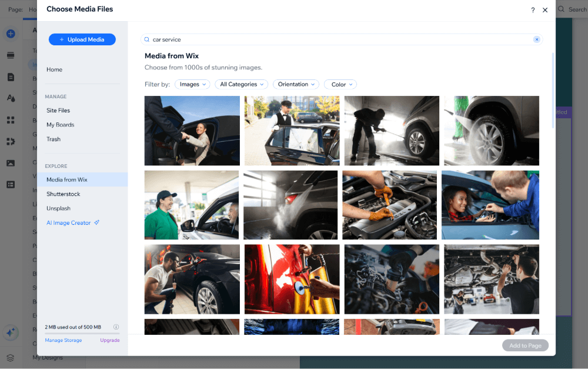Open Unsplash media source
588x369 pixels.
58,208
